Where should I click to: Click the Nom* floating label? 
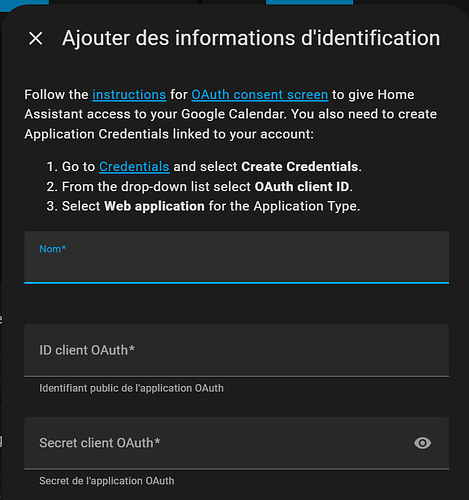[53, 249]
